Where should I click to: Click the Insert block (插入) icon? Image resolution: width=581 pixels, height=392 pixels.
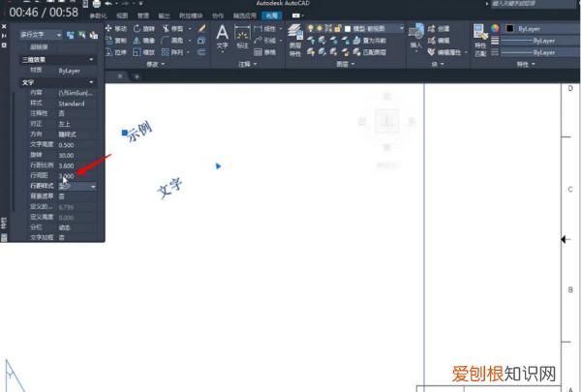coord(416,36)
